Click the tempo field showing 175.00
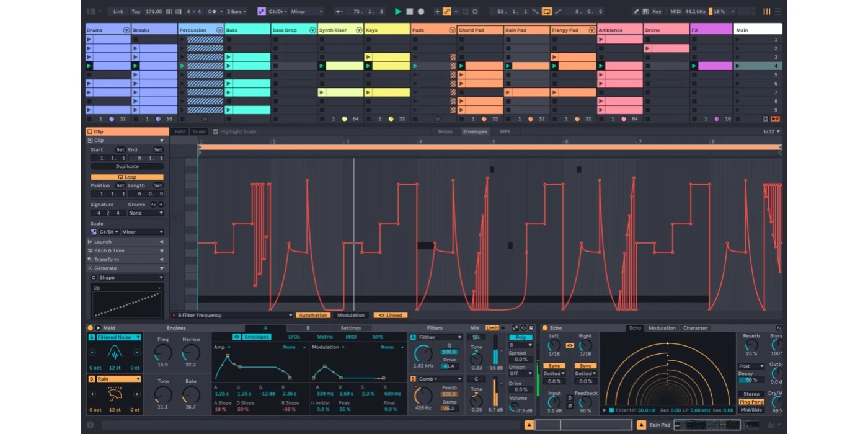The image size is (868, 434). 154,11
